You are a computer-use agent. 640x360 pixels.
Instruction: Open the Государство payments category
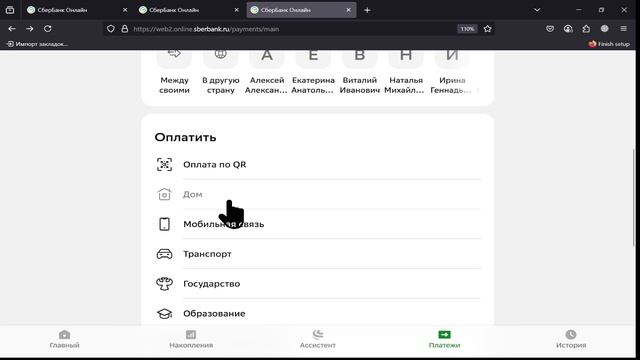pyautogui.click(x=318, y=284)
